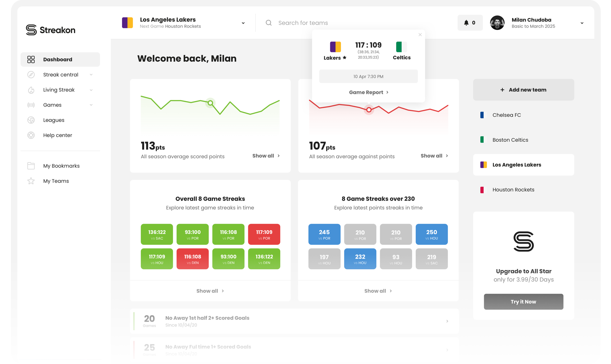Open the user account dropdown arrow
Screen dimensions: 611x364
pyautogui.click(x=582, y=23)
